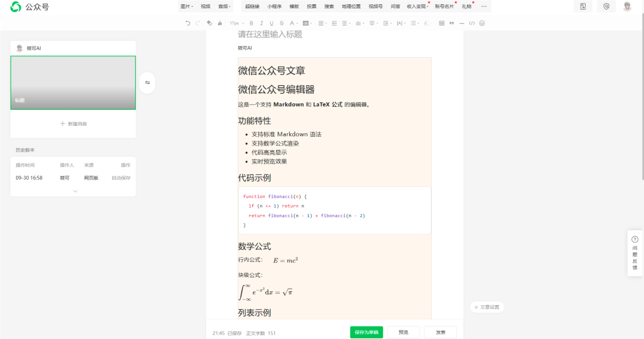Toggle strikethrough formatting
This screenshot has width=644, height=339.
tap(281, 23)
